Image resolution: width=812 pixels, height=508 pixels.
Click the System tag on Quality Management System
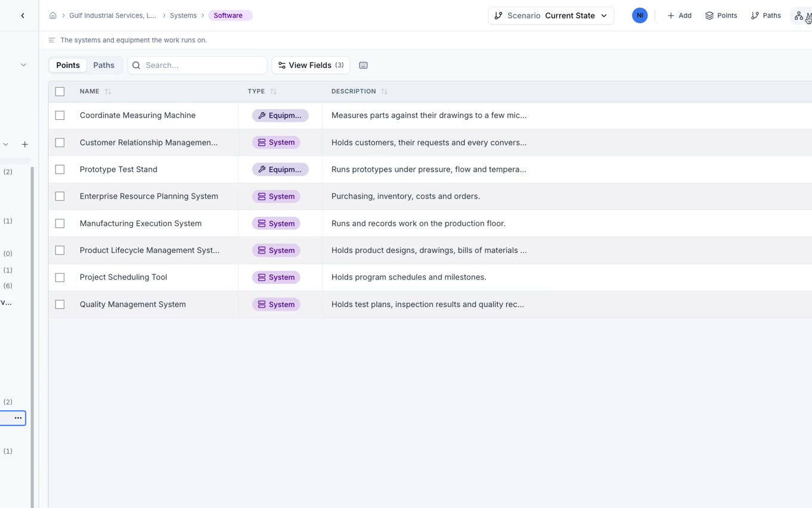276,304
